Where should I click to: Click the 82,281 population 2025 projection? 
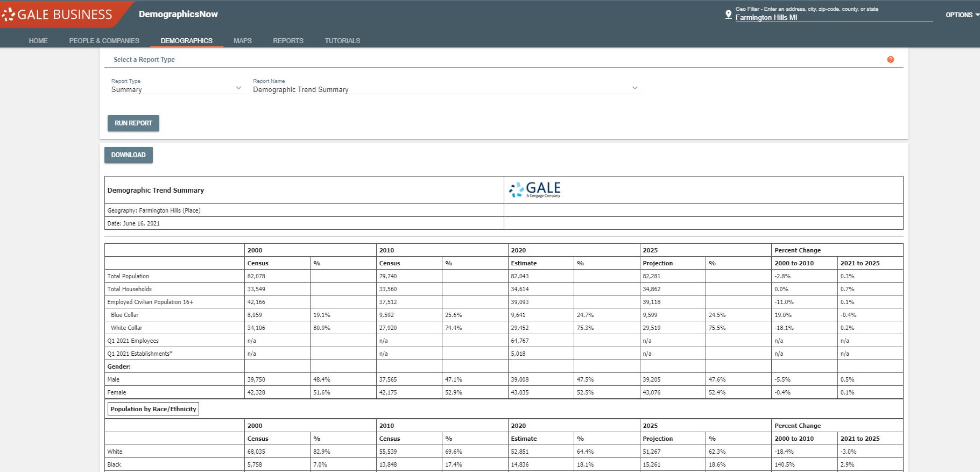[652, 276]
